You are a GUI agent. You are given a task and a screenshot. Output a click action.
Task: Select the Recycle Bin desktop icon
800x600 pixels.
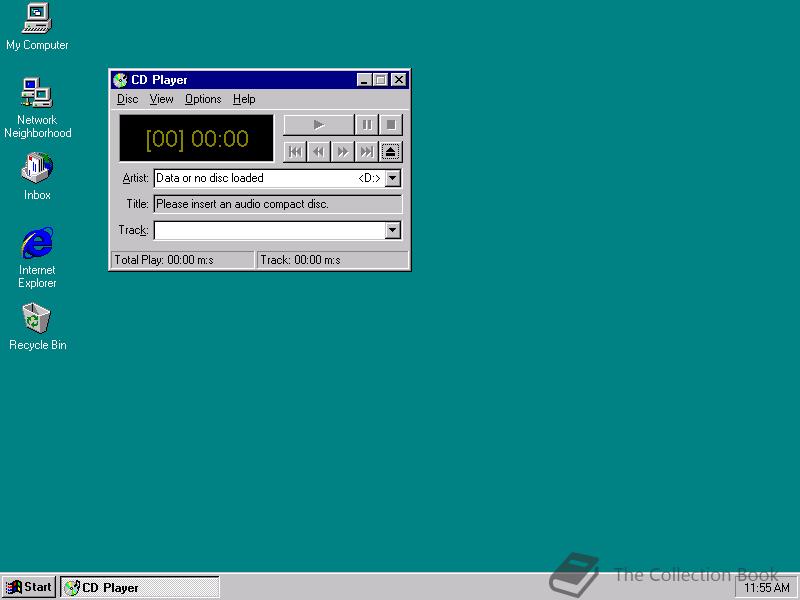tap(37, 327)
